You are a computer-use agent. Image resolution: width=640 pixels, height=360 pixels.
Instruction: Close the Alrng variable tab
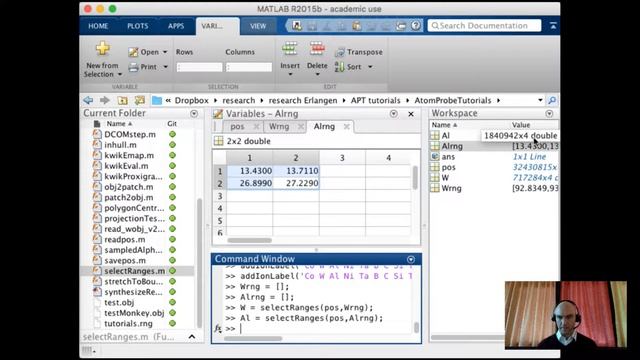click(347, 127)
